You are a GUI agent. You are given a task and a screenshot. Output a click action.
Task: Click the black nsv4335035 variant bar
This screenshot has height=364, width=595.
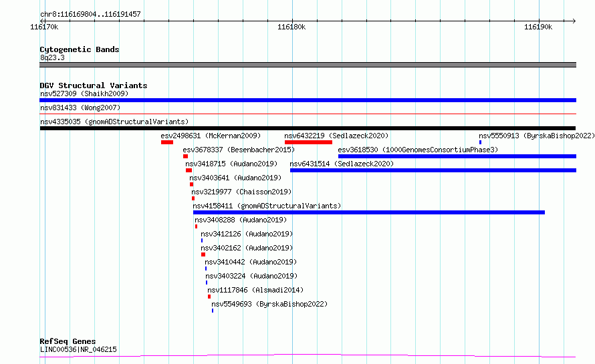point(308,128)
